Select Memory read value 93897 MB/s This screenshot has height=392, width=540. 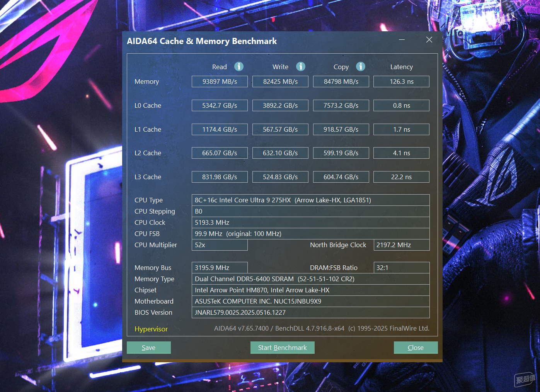[220, 81]
